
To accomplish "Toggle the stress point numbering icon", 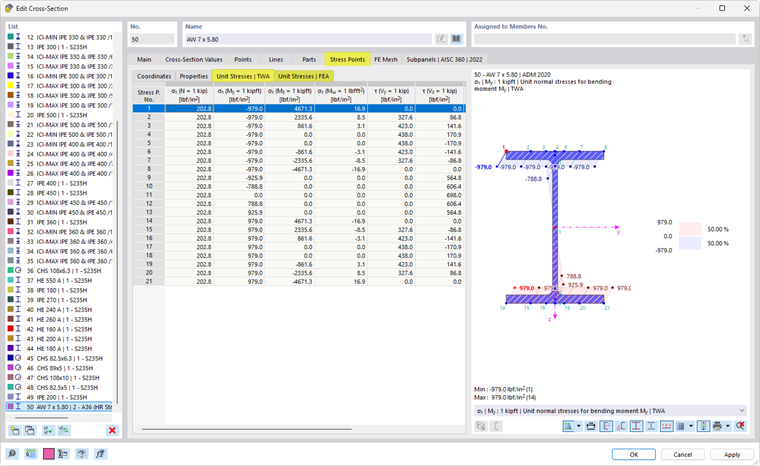I will coord(621,426).
